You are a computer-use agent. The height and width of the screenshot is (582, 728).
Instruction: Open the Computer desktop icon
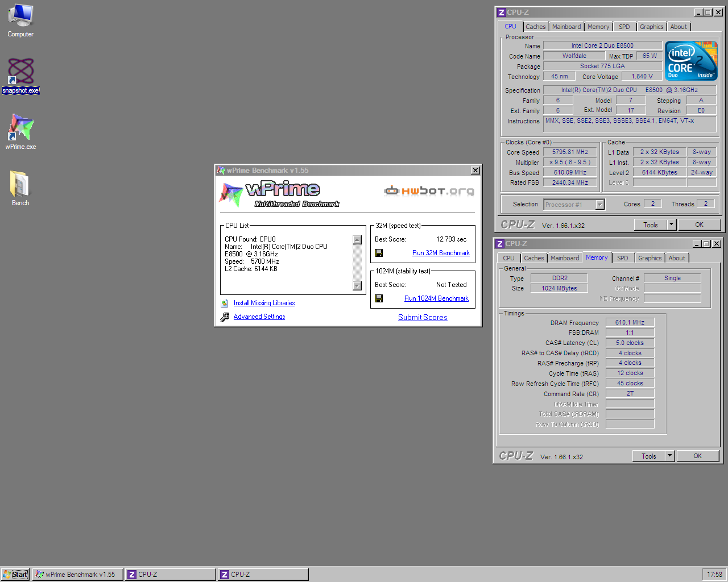[20, 16]
